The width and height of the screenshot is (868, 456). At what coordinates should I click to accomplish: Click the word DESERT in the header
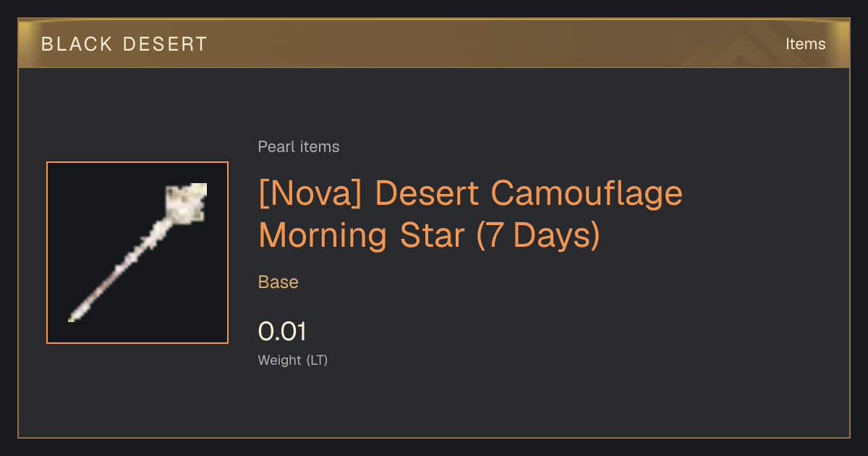(166, 44)
